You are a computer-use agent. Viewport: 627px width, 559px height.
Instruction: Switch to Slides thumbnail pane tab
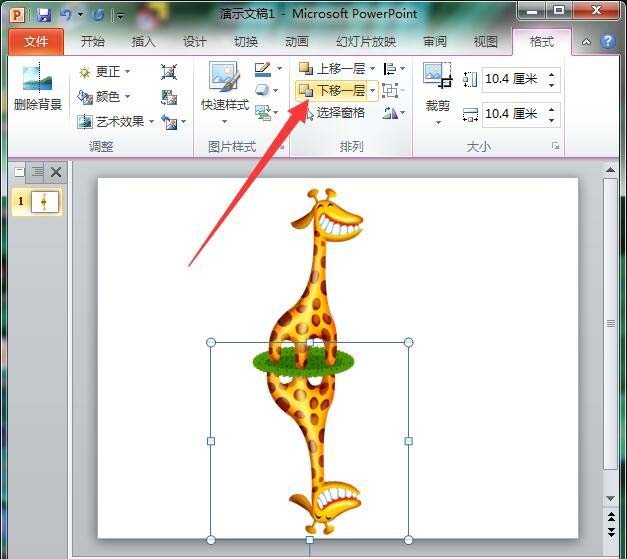(19, 172)
